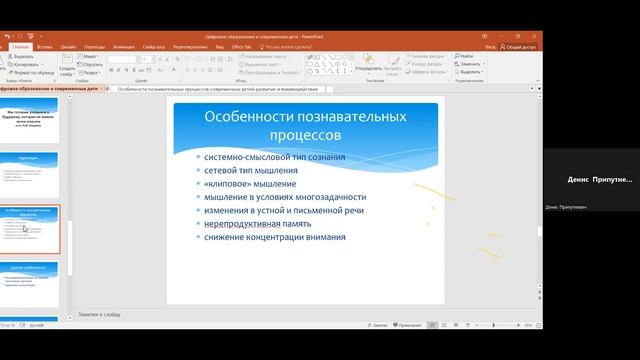Click the zoom slider handle
Screen dimensions: 640x360
[x=494, y=325]
